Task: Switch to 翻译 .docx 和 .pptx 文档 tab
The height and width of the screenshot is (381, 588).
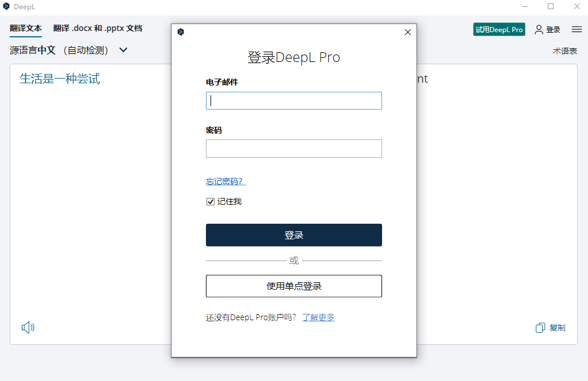Action: point(98,28)
